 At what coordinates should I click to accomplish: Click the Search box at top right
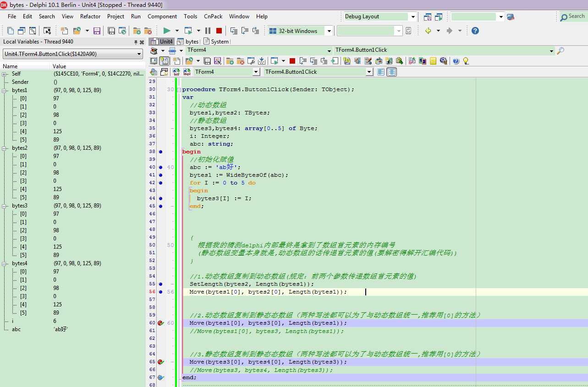pyautogui.click(x=573, y=16)
